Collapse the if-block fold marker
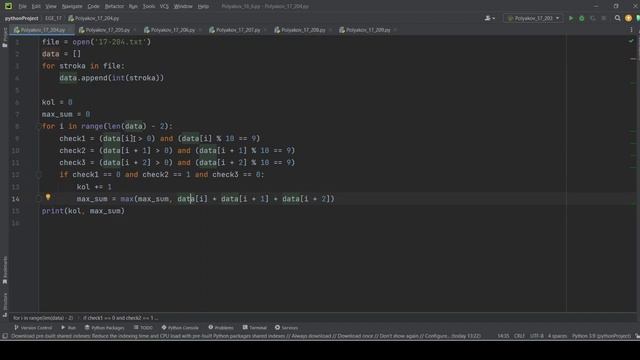Image resolution: width=640 pixels, height=360 pixels. pos(40,175)
